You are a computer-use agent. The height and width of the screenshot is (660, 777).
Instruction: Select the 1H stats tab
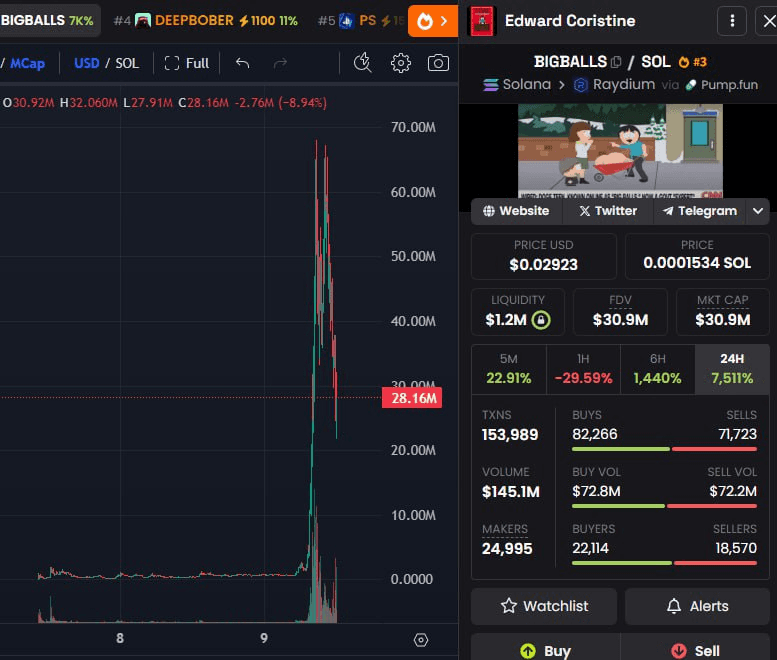pos(583,369)
